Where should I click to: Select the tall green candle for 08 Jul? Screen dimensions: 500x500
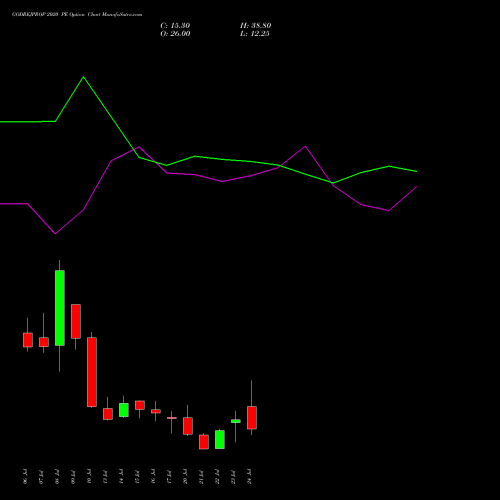[60, 308]
